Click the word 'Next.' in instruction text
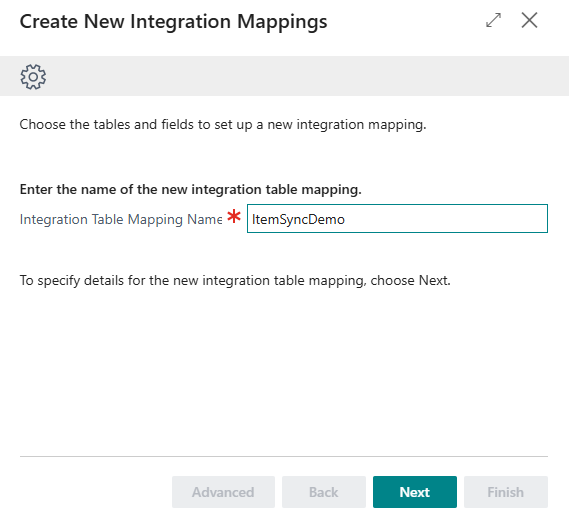 coord(434,280)
